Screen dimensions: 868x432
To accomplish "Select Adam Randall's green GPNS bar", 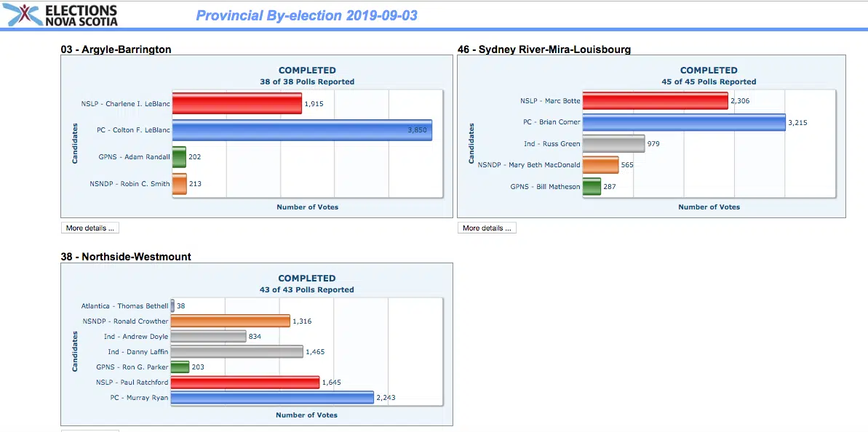I will [x=179, y=156].
